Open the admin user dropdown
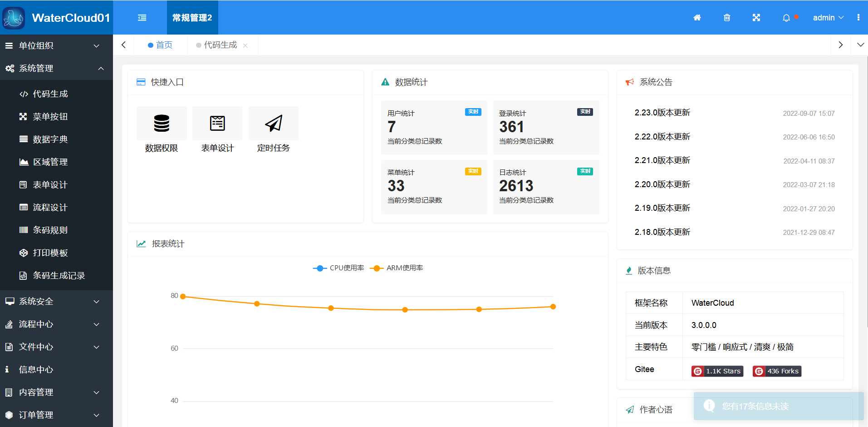The height and width of the screenshot is (427, 868). click(x=828, y=18)
